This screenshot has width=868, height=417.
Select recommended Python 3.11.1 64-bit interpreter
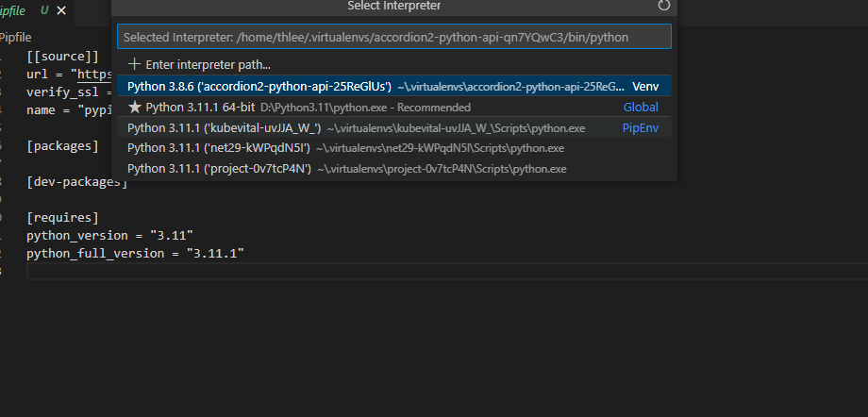click(x=394, y=107)
